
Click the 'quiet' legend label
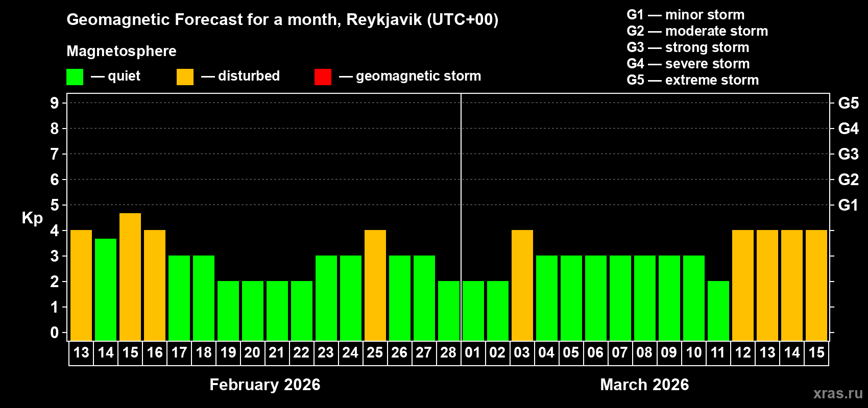124,76
